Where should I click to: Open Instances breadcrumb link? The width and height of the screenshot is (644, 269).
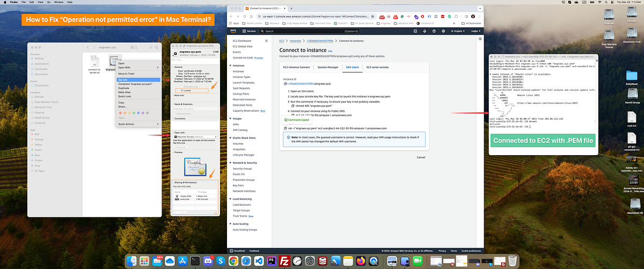coord(296,41)
